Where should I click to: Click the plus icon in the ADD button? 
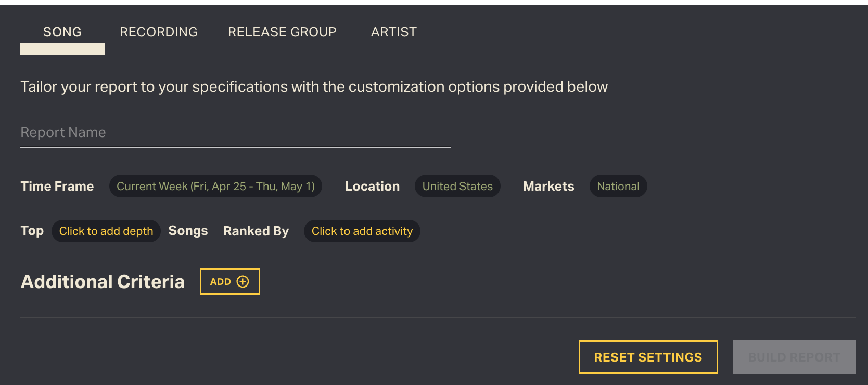242,282
